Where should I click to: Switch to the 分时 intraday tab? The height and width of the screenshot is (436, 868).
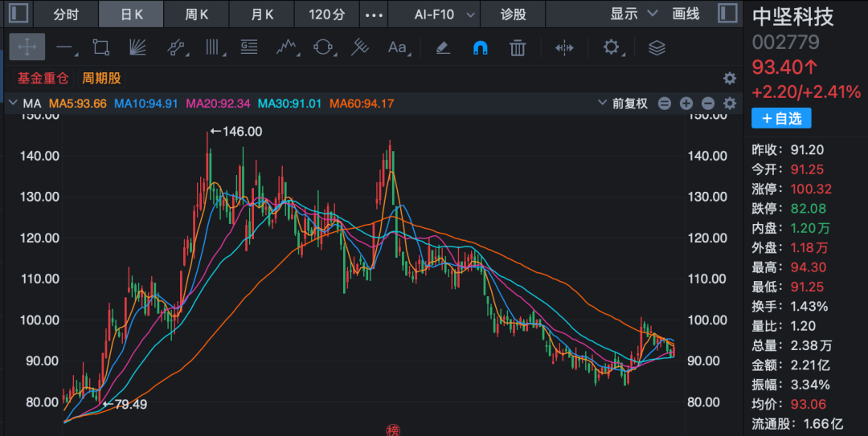click(66, 14)
